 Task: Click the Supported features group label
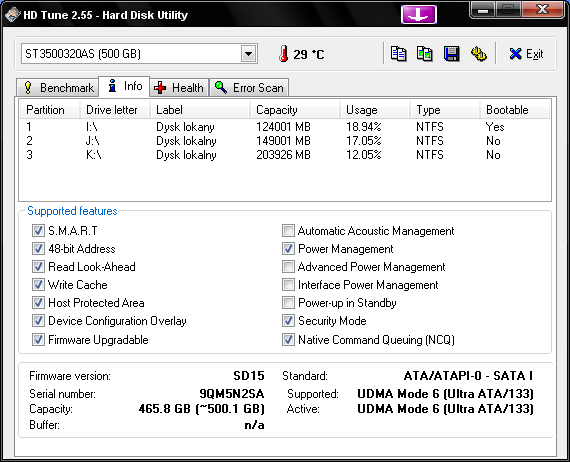(x=72, y=211)
